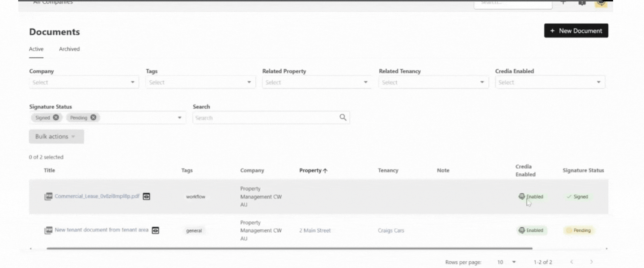The image size is (644, 268).
Task: Go to next page of results
Action: pyautogui.click(x=591, y=262)
